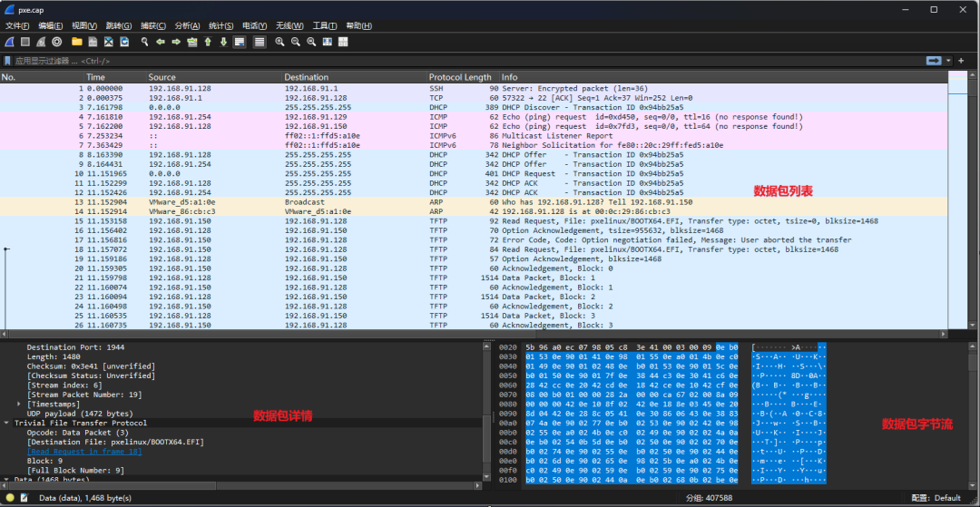The width and height of the screenshot is (980, 507).
Task: Toggle auto-scroll during live capture
Action: tap(240, 42)
